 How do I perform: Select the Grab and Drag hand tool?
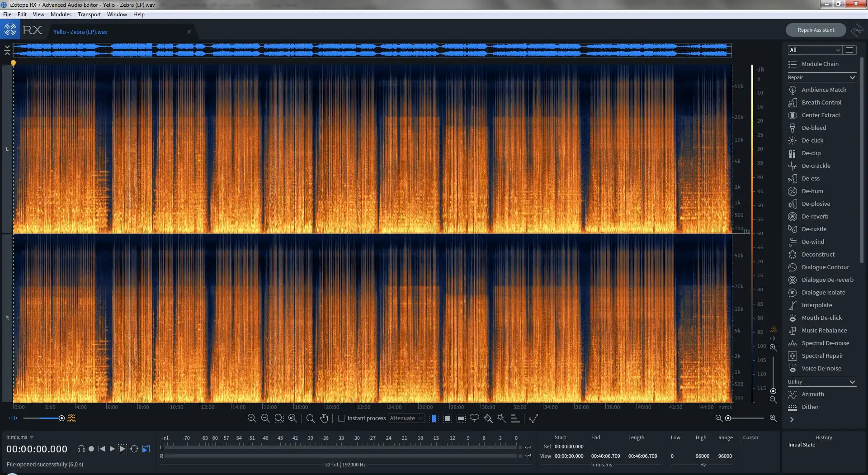point(324,418)
